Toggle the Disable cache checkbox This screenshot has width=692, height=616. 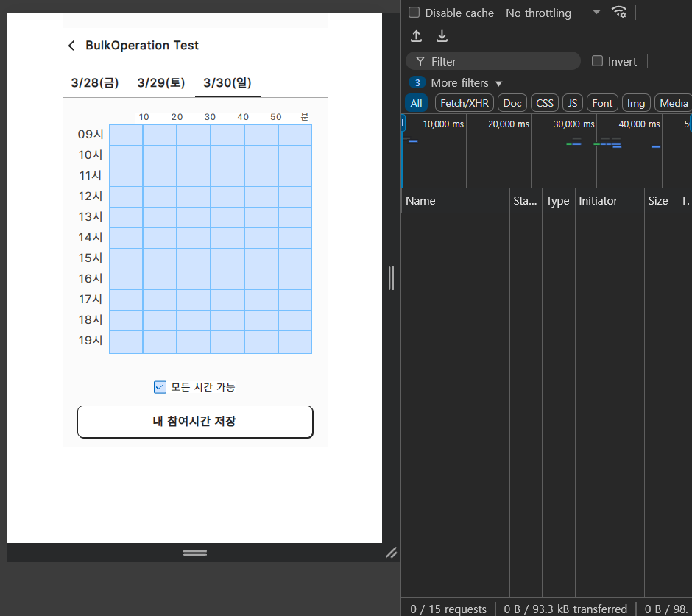414,12
